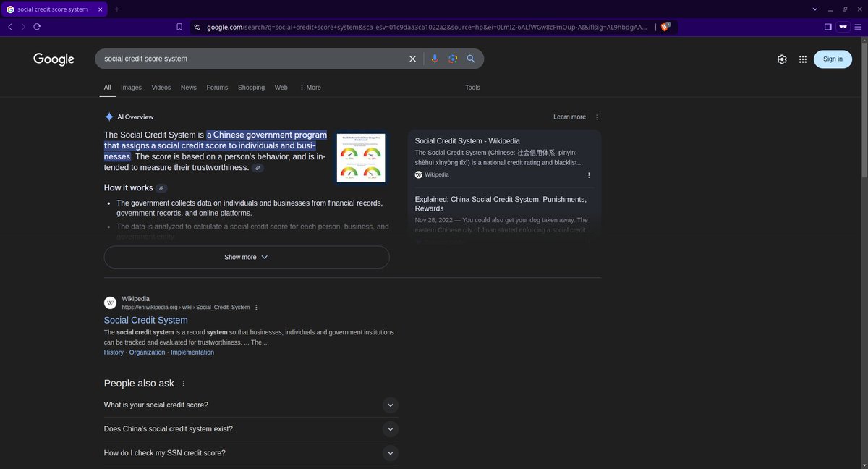868x469 pixels.
Task: Click Learn more in AI Overview
Action: 570,117
